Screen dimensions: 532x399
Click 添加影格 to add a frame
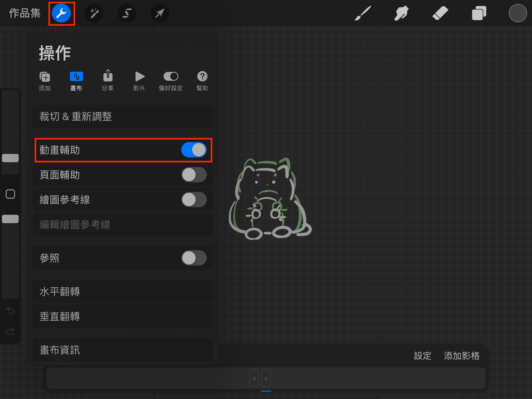pos(462,356)
